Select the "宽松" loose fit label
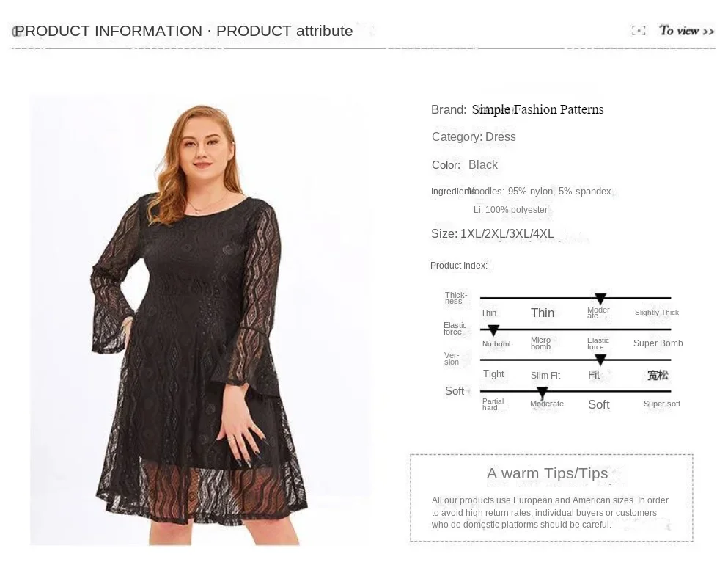Image resolution: width=728 pixels, height=587 pixels. 658,375
